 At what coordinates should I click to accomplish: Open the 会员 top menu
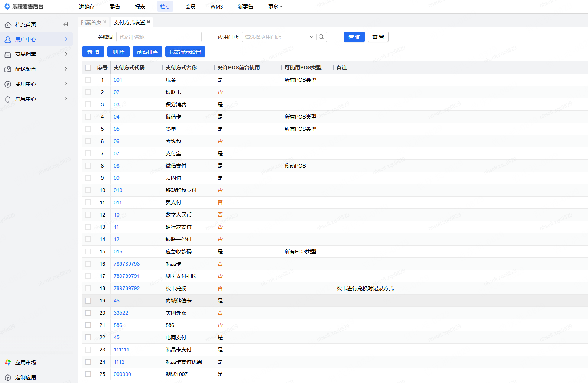[x=191, y=7]
